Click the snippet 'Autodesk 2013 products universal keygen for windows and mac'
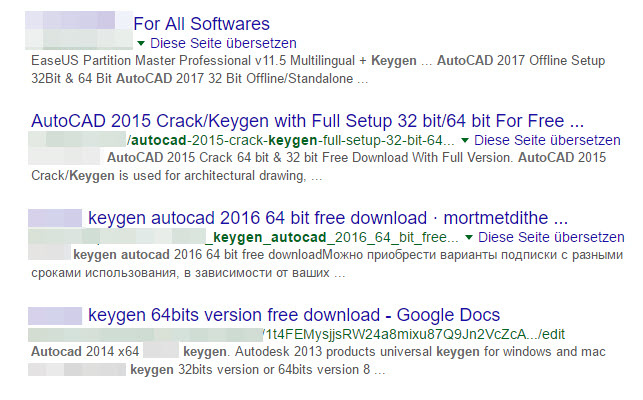 coord(420,352)
